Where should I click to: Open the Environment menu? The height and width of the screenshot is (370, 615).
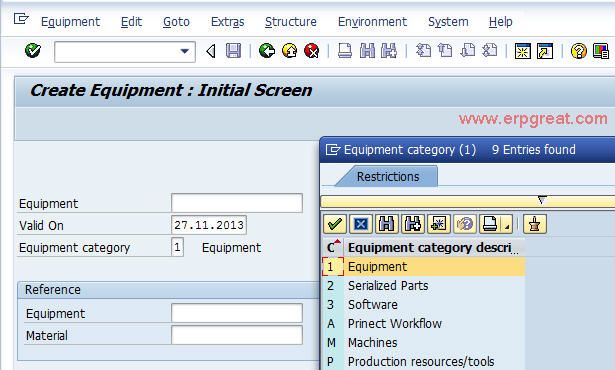pos(372,22)
